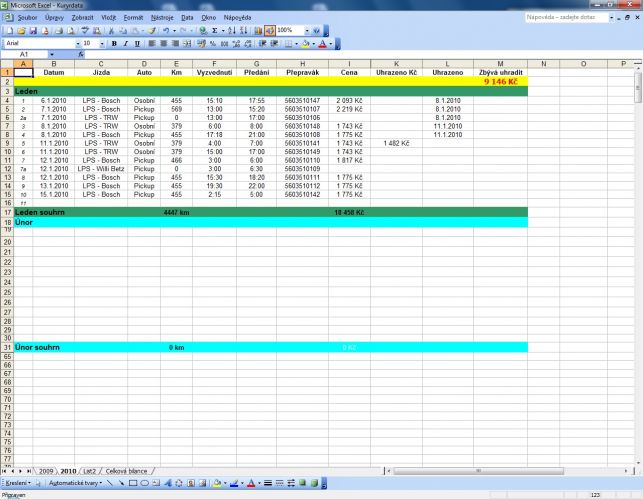Toggle the Drawing toolbar button
Image resolution: width=643 pixels, height=499 pixels.
[x=270, y=31]
